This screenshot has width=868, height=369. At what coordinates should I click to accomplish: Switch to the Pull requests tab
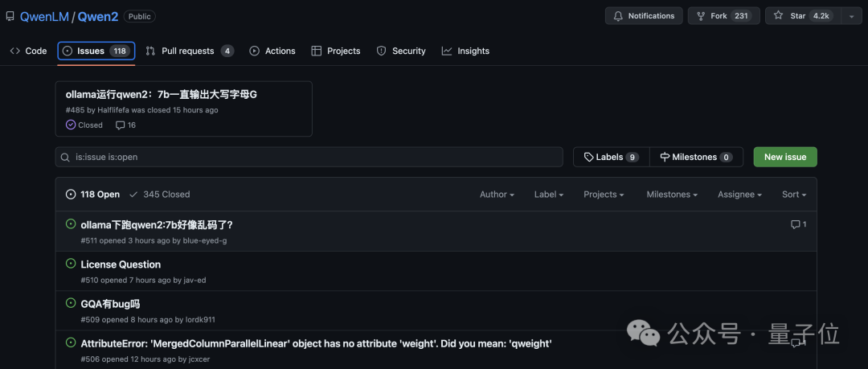pos(190,51)
